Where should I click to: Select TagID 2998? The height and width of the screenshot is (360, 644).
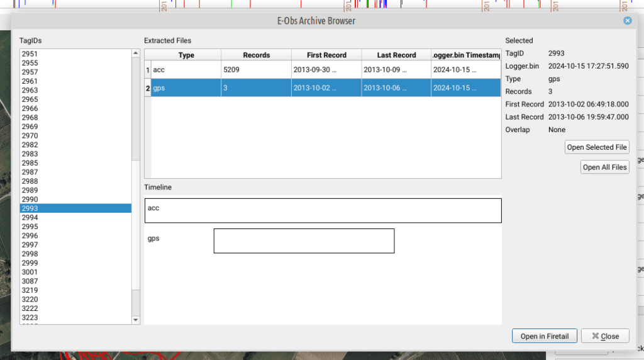point(75,254)
